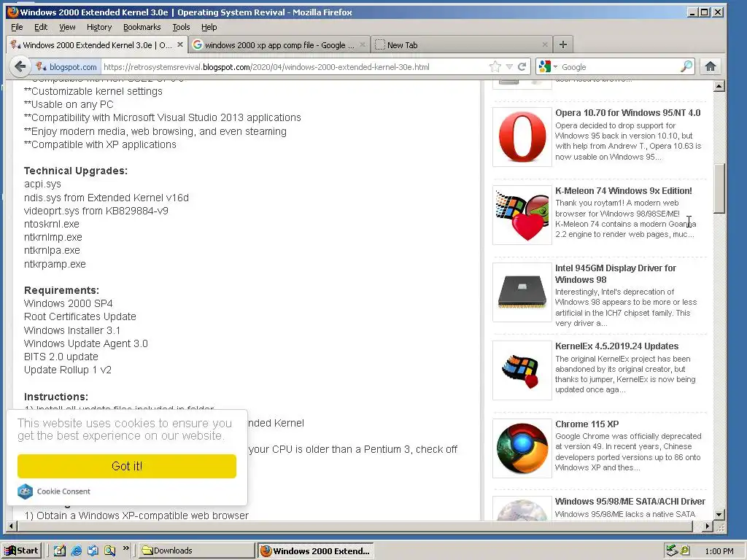Click the horizontal scrollbar right arrow
This screenshot has width=747, height=560.
coord(708,526)
